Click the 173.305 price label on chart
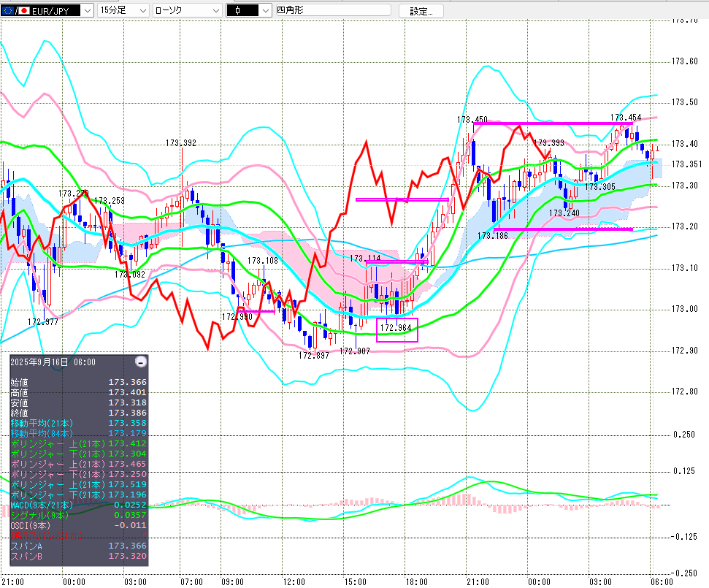The image size is (709, 588). pos(600,187)
